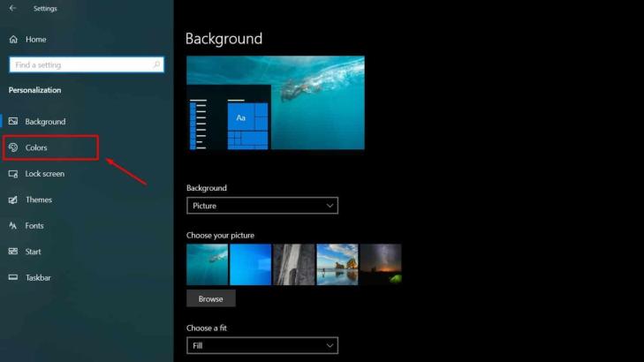
Task: Click the Themes brush icon
Action: 13,200
